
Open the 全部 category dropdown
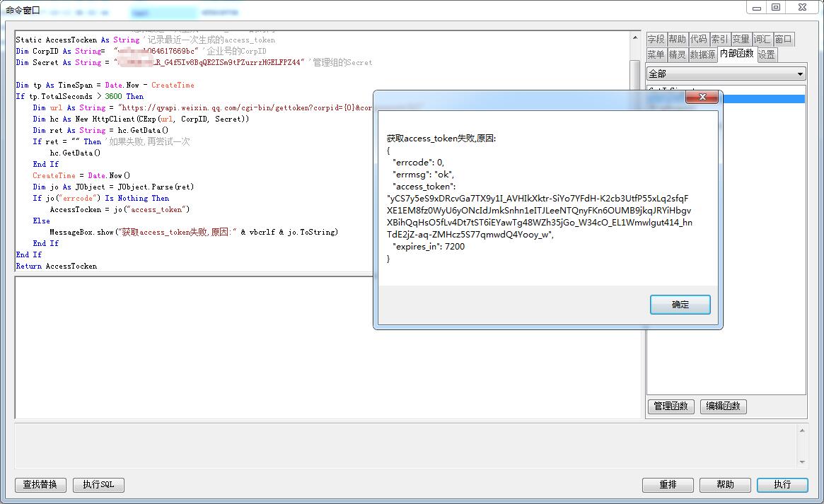coord(726,74)
